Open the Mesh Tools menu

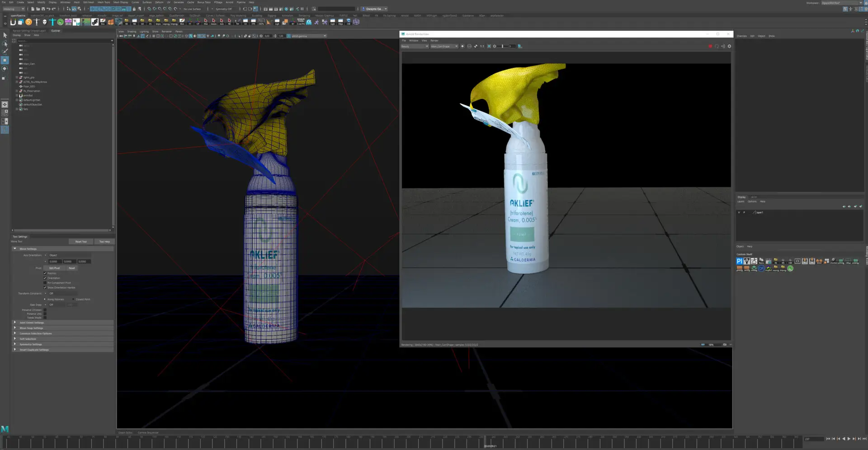coord(104,2)
